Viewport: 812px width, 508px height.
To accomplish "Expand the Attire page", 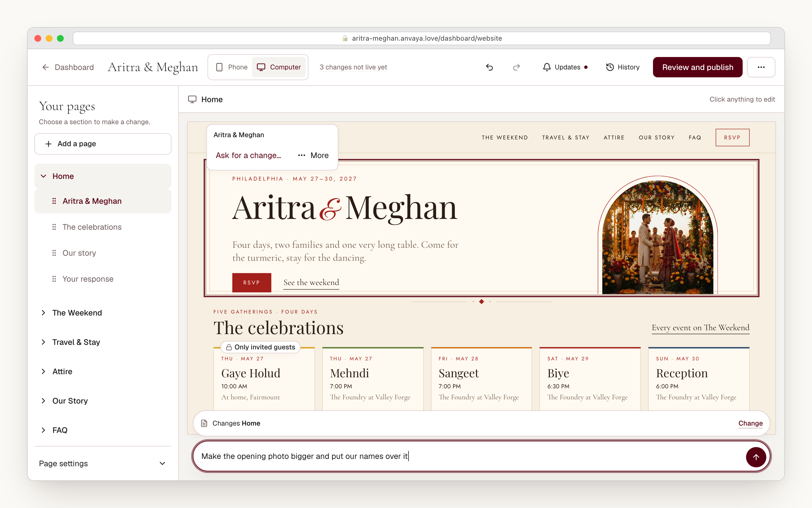I will (x=43, y=371).
